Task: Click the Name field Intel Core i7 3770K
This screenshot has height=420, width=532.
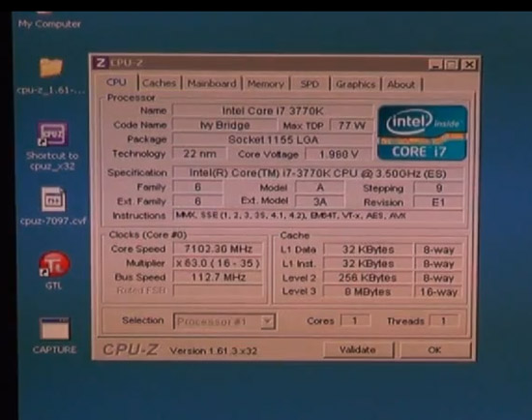Action: (273, 111)
